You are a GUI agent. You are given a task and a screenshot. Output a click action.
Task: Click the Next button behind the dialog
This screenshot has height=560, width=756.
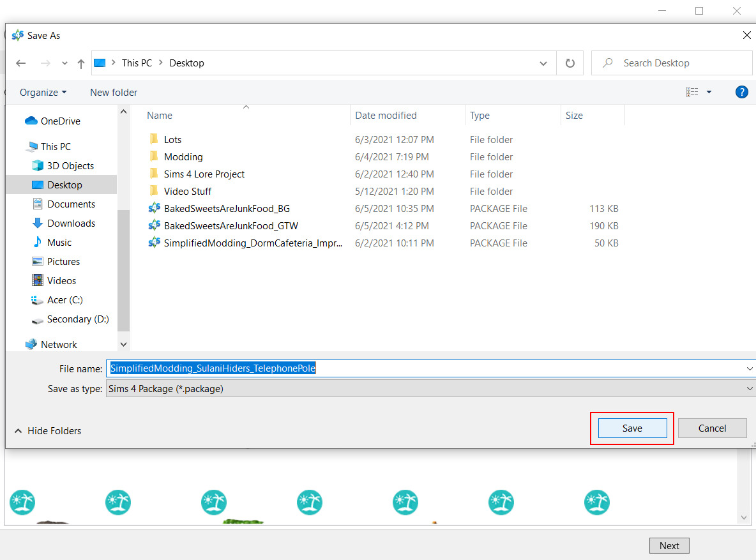[669, 545]
